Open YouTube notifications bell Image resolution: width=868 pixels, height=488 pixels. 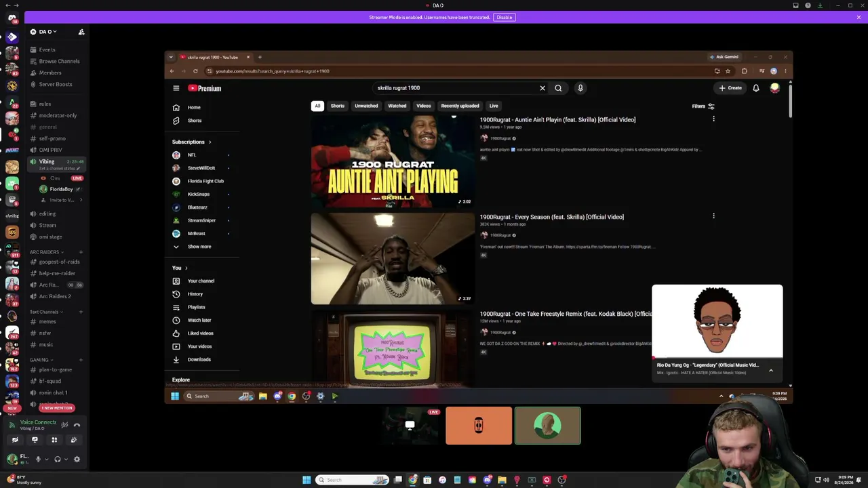[756, 88]
